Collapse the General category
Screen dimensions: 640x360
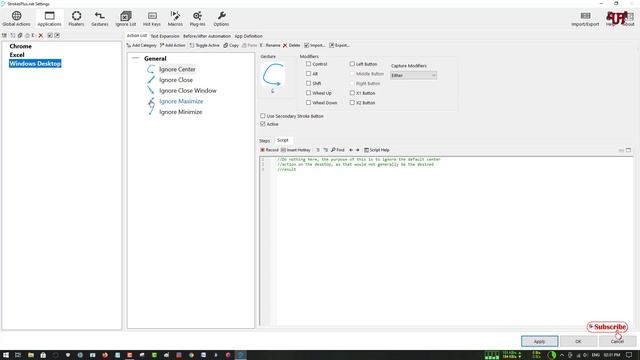coord(136,58)
